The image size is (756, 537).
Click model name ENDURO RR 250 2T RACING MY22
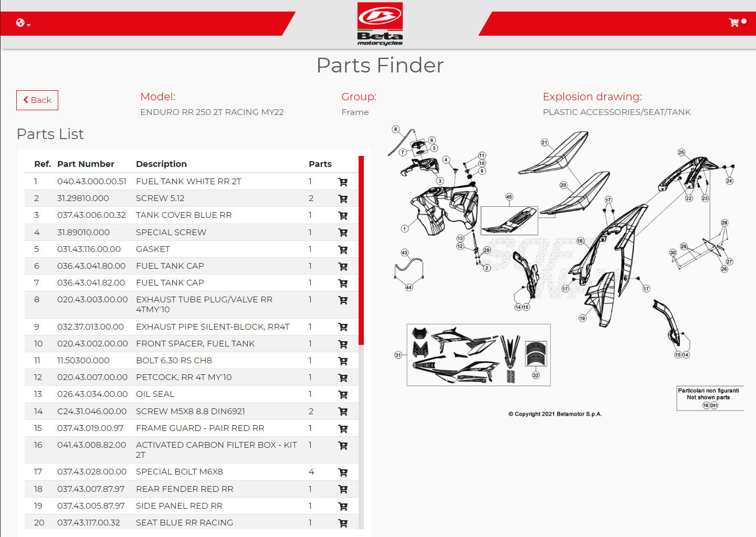[x=212, y=112]
